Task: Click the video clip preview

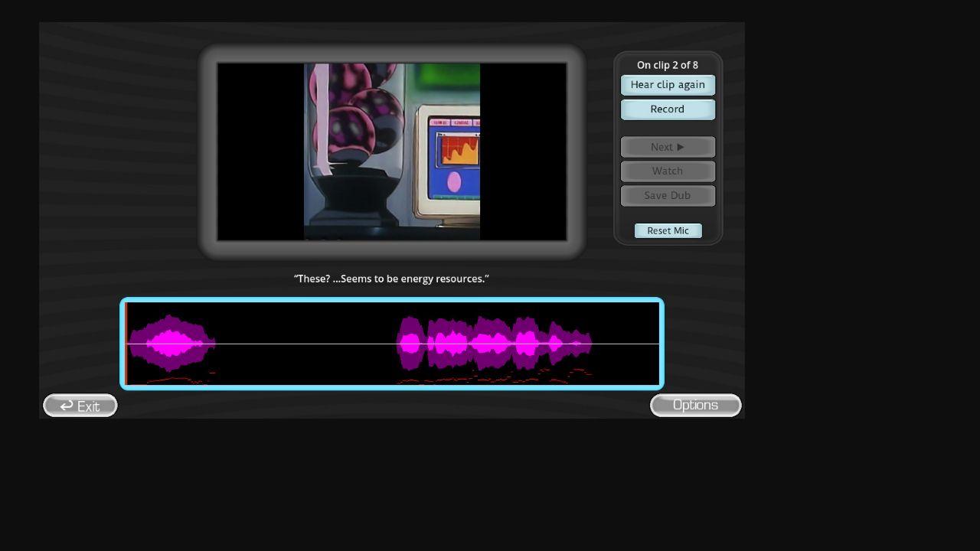Action: pyautogui.click(x=392, y=152)
